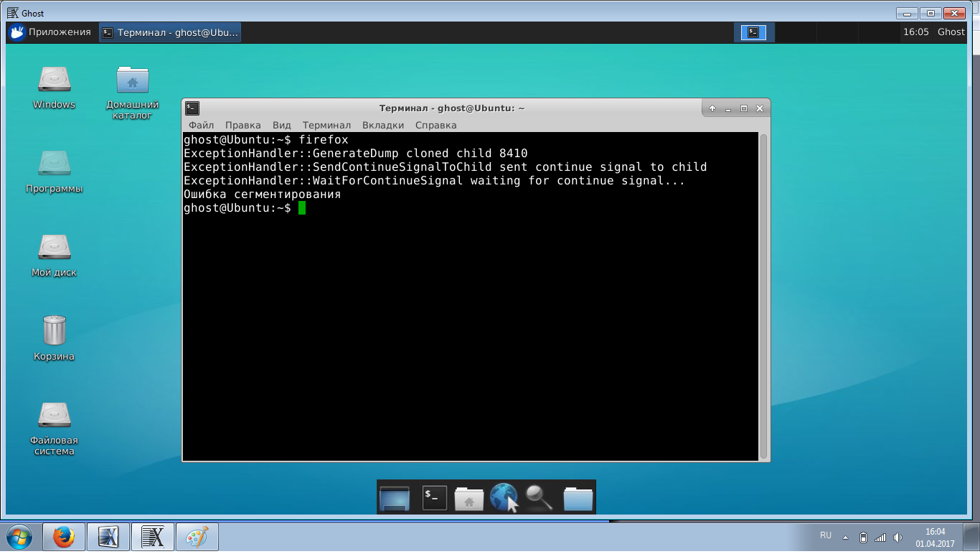Click the mouse-head icon of Приложения menu
This screenshot has width=980, height=554.
click(x=17, y=32)
